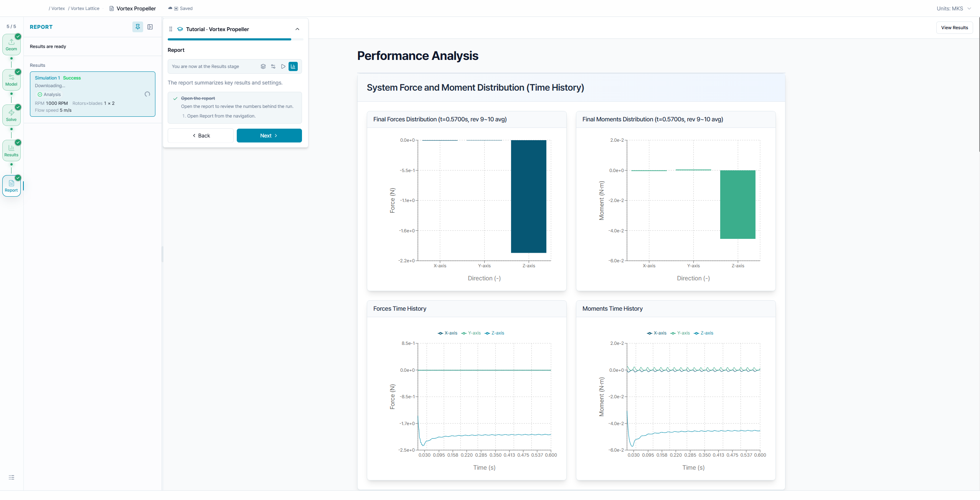Go to the Model step
Image resolution: width=980 pixels, height=500 pixels.
point(12,80)
